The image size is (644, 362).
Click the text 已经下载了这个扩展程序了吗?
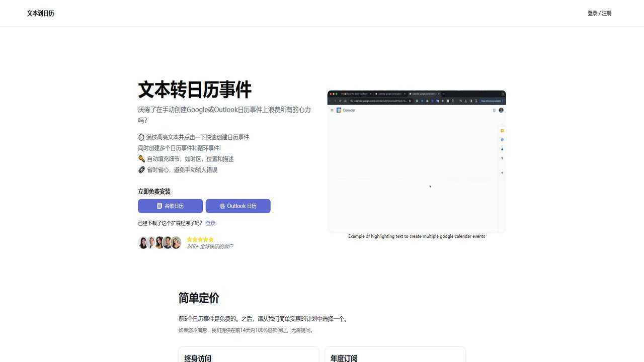[x=170, y=223]
